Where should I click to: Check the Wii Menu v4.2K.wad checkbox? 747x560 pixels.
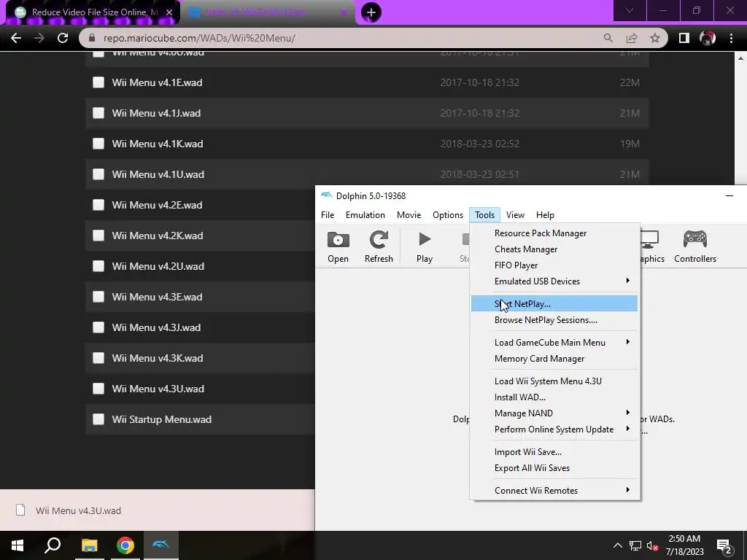coord(98,236)
